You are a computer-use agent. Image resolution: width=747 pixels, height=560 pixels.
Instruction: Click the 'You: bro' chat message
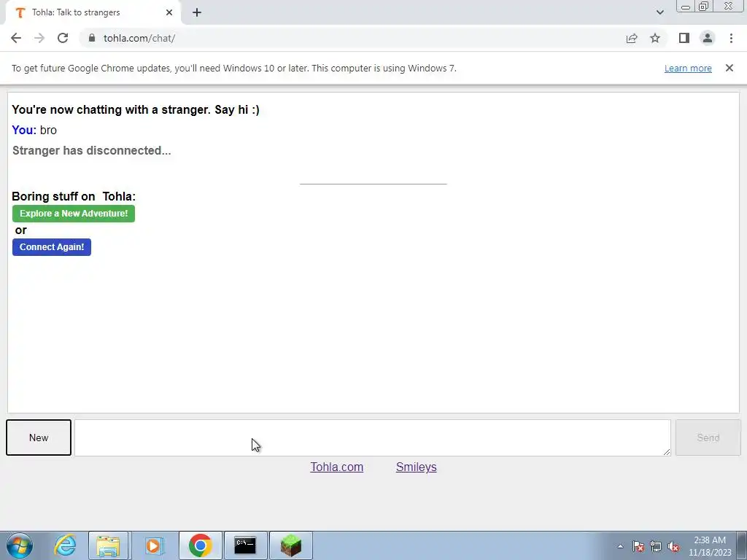34,130
